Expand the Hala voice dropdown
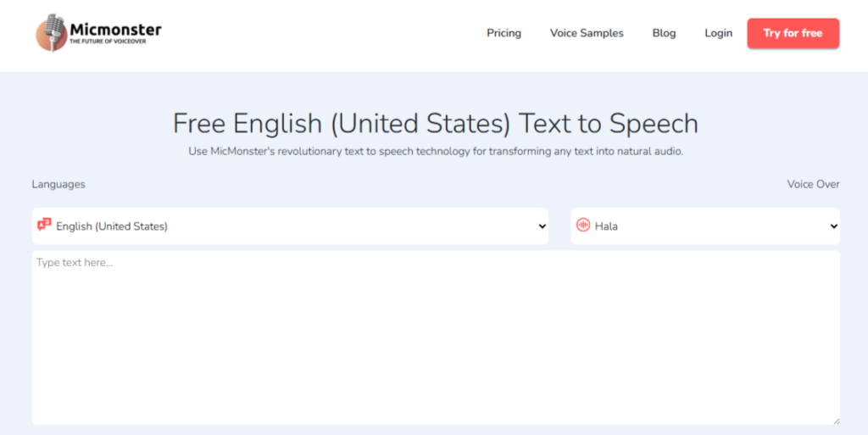Screen dimensions: 868x435 (x=705, y=226)
